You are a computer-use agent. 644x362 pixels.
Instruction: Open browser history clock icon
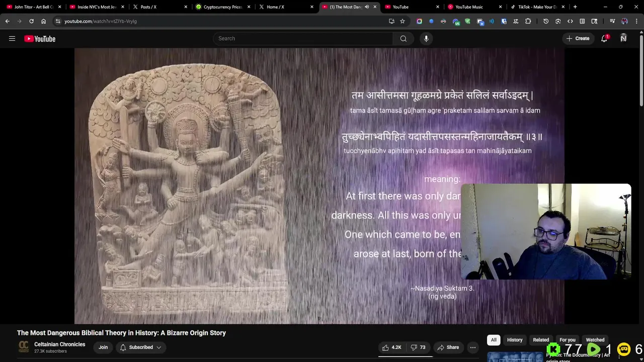point(546,21)
